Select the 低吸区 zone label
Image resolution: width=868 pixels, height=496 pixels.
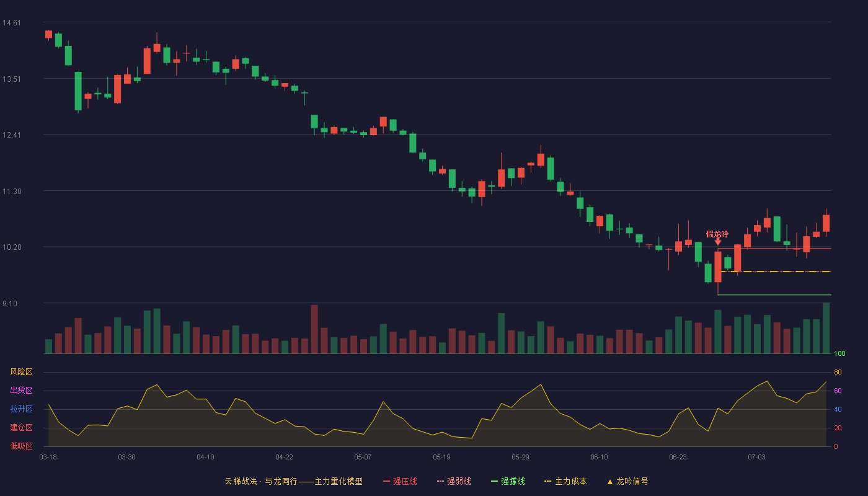pyautogui.click(x=21, y=446)
